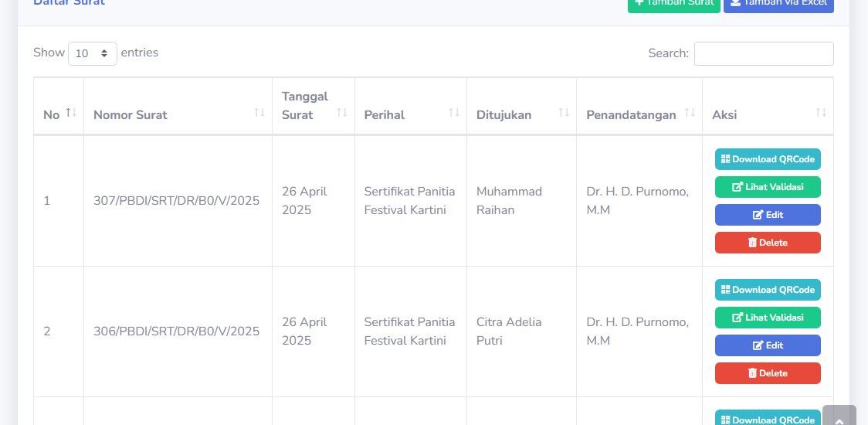Open the entries-per-page dropdown
Image resolution: width=868 pixels, height=425 pixels.
[93, 53]
